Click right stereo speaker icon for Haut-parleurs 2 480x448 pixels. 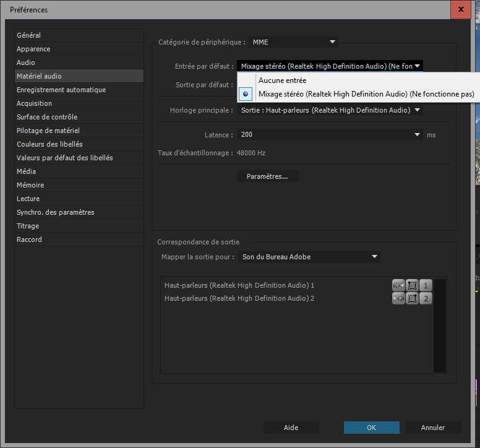(x=398, y=299)
